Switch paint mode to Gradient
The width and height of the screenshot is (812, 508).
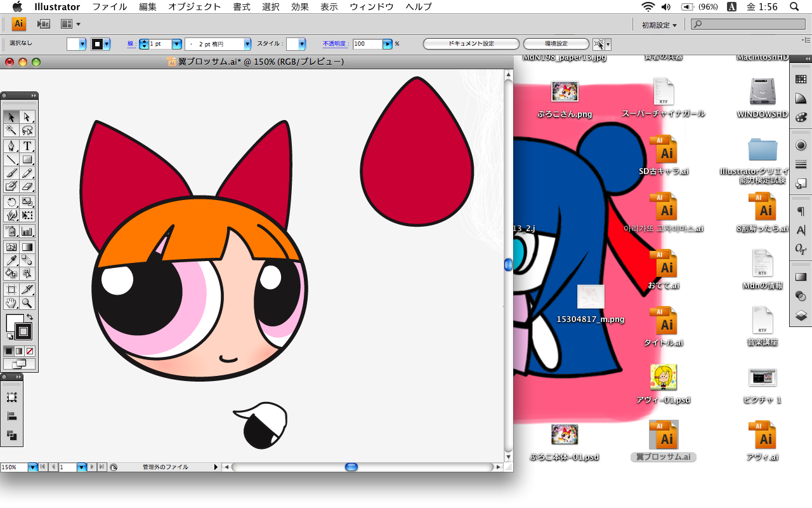point(19,351)
